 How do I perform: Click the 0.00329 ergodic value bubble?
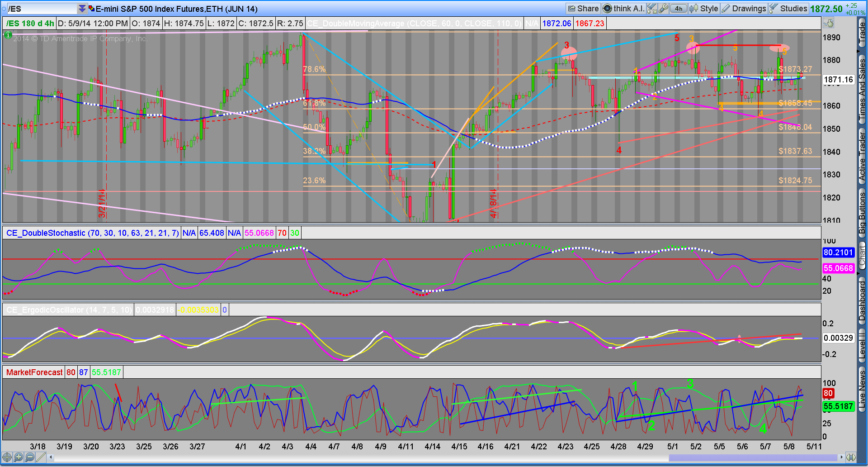[x=838, y=338]
